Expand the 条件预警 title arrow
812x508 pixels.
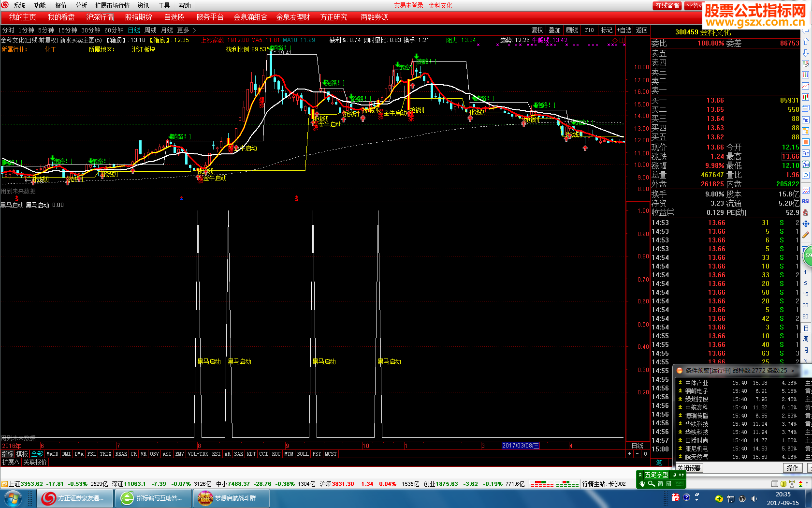(793, 371)
